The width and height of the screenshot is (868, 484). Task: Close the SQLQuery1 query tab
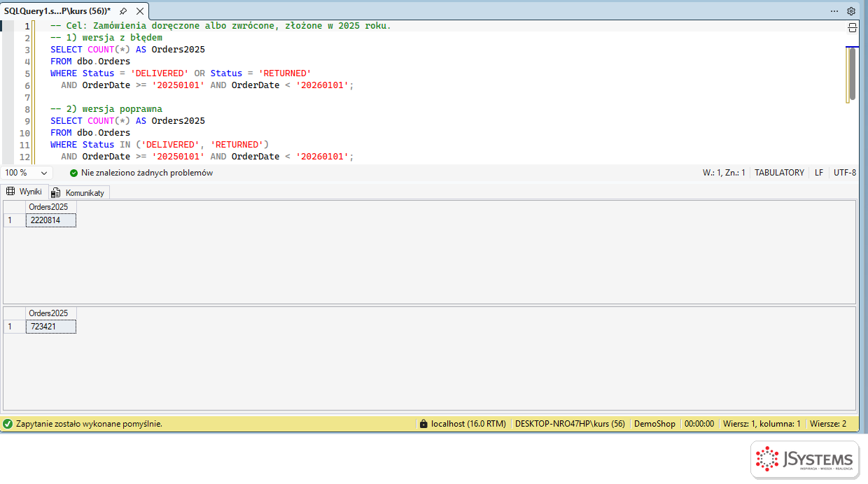(139, 11)
